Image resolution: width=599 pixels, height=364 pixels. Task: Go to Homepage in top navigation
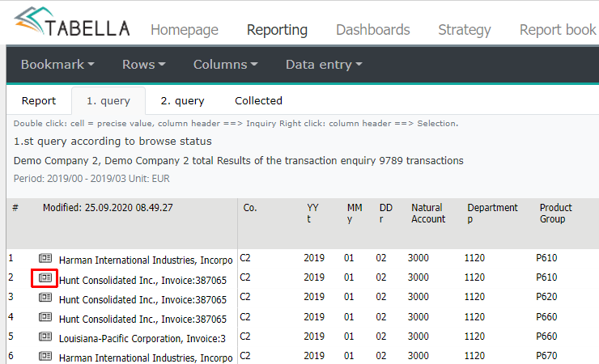tap(185, 30)
